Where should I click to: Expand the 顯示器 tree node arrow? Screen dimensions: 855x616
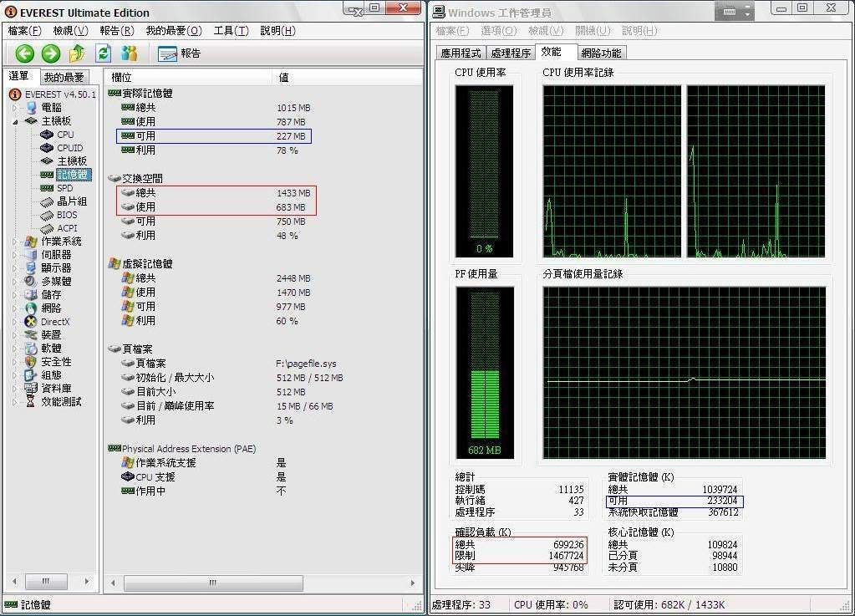[15, 268]
